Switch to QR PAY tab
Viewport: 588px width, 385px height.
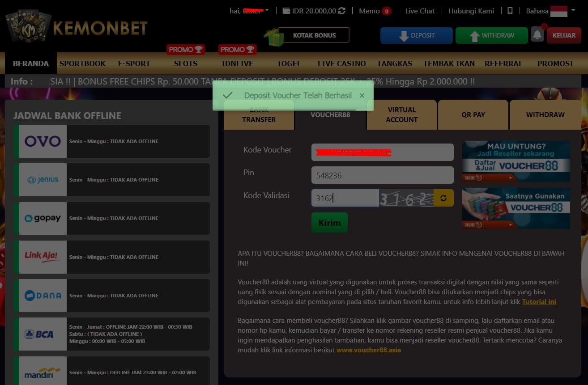[x=473, y=114]
